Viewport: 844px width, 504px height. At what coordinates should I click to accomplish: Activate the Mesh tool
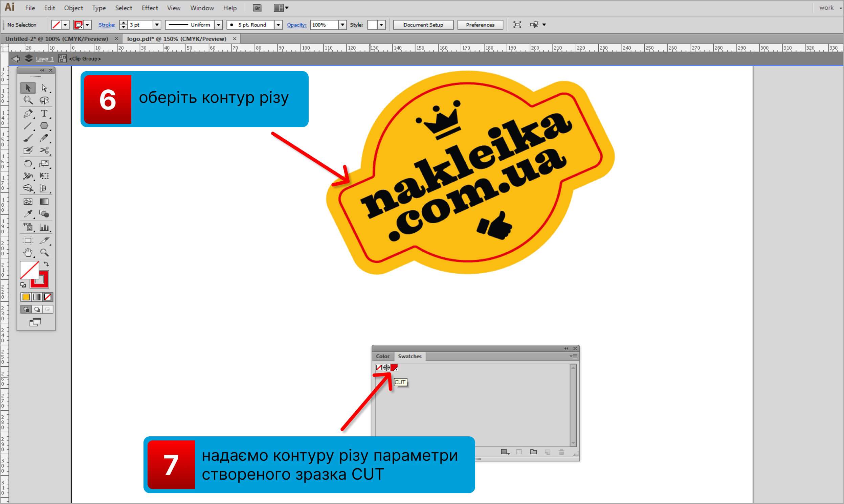28,202
